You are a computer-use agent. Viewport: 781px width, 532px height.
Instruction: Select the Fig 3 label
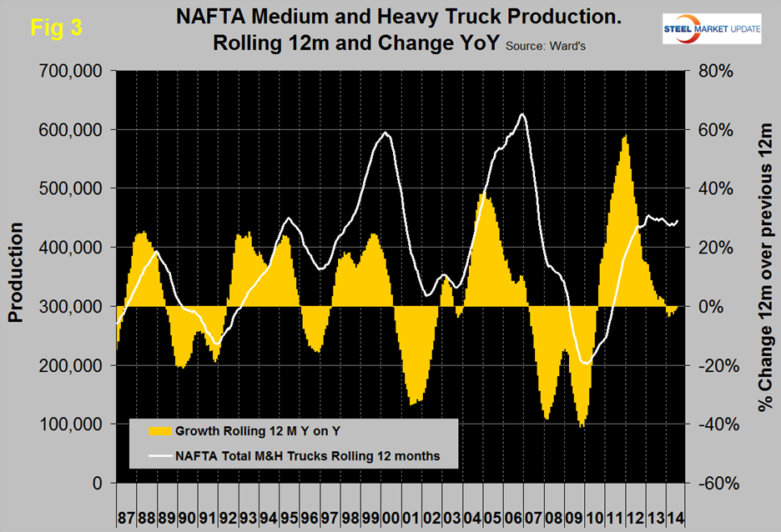[x=57, y=27]
